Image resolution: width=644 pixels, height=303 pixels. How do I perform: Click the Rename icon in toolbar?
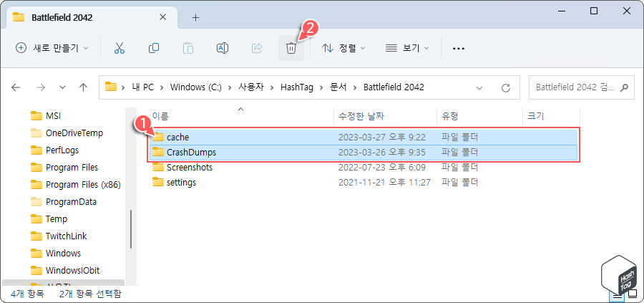point(223,48)
